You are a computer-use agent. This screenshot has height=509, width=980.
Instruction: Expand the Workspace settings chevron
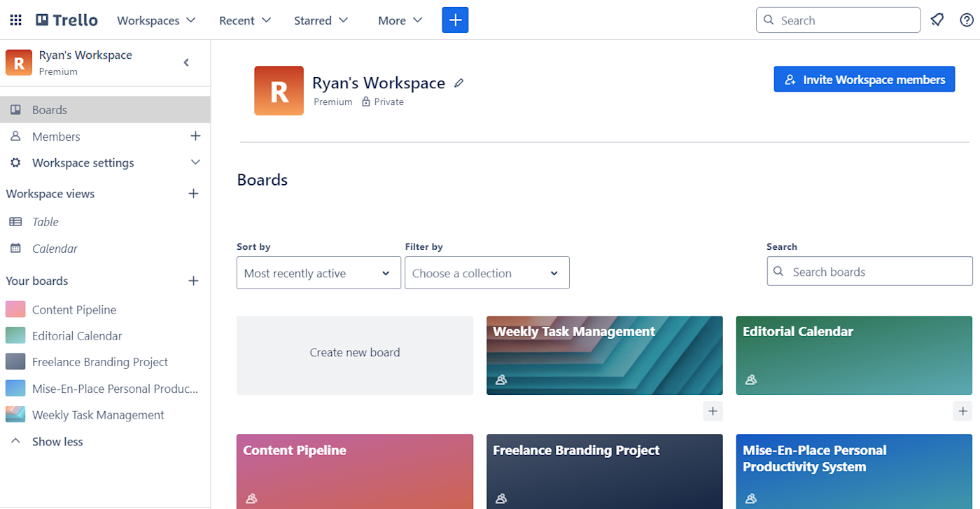195,162
